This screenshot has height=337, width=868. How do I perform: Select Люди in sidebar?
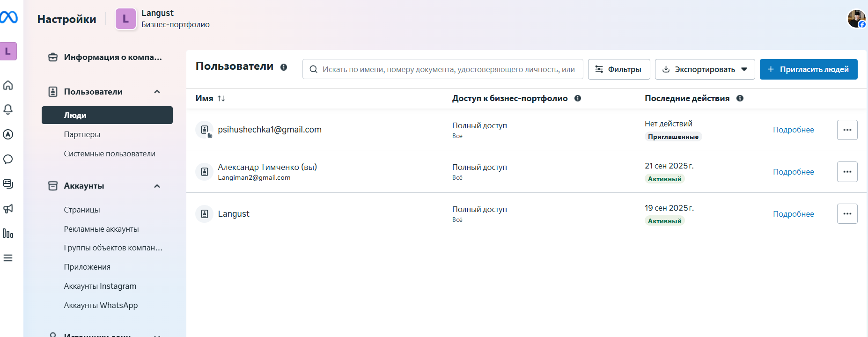[107, 115]
